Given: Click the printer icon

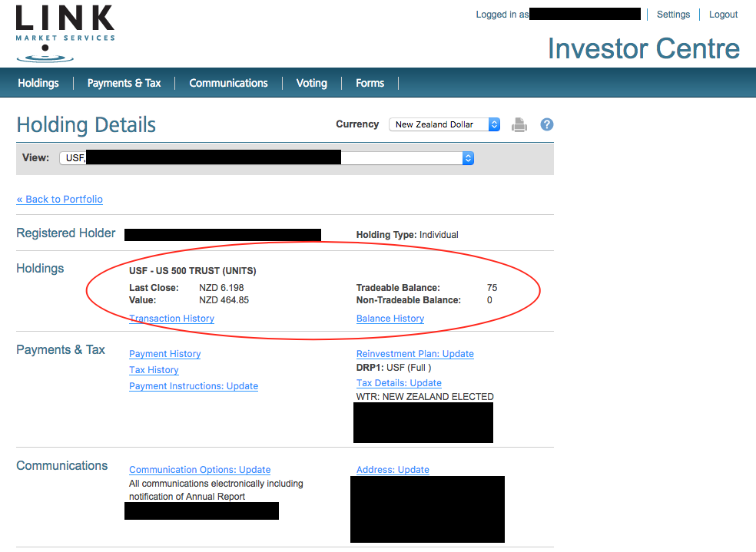Looking at the screenshot, I should point(519,124).
